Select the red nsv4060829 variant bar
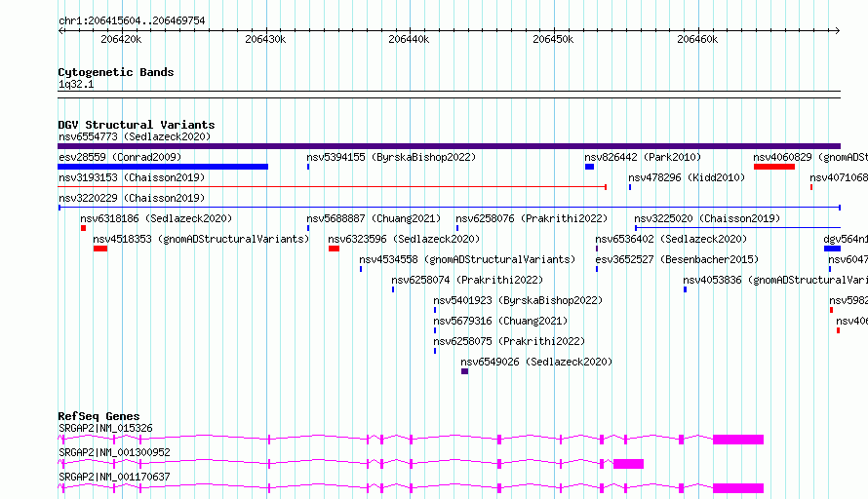Viewport: 868px width, 499px height. pyautogui.click(x=774, y=167)
